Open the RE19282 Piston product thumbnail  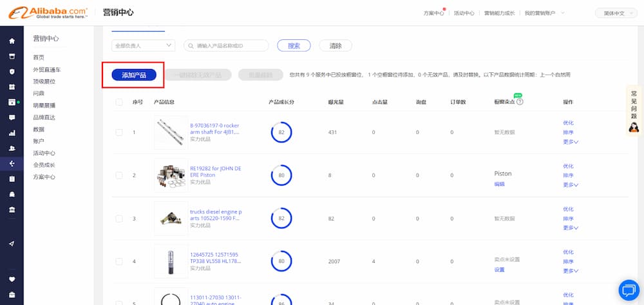point(171,175)
